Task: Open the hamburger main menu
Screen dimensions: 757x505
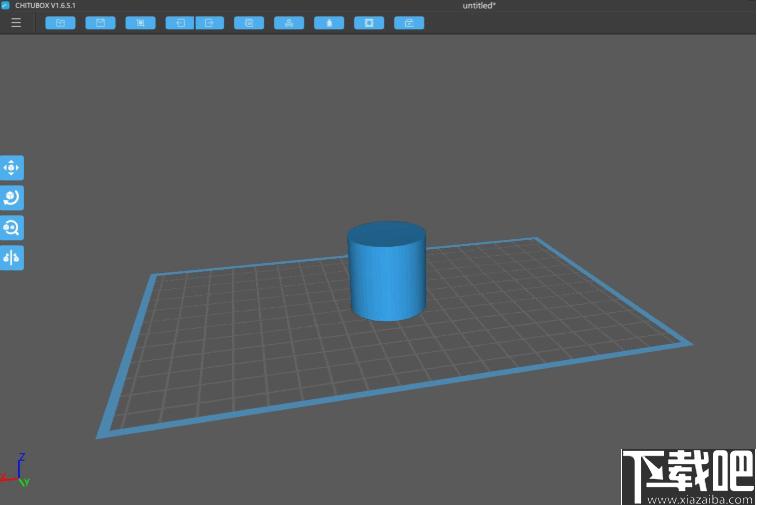Action: click(x=16, y=23)
